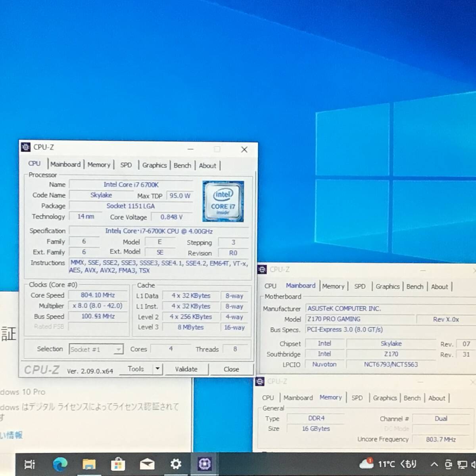476x476 pixels.
Task: Close front CPU-Z window with X
Action: click(244, 150)
